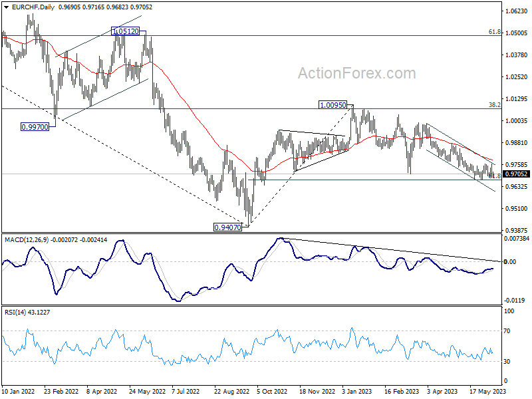Click the 0.95100 price axis value
The width and height of the screenshot is (532, 399).
[517, 209]
